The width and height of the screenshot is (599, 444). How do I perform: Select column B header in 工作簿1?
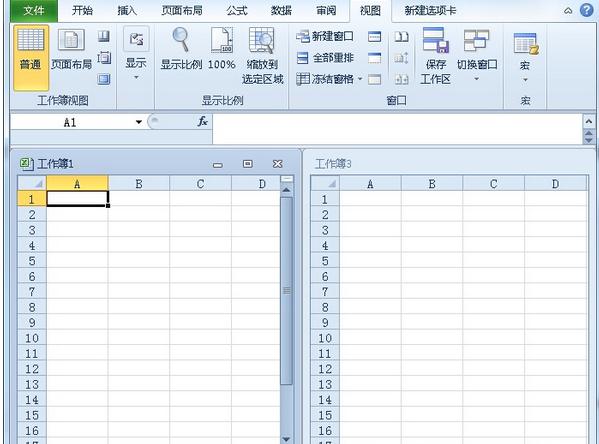[x=139, y=184]
